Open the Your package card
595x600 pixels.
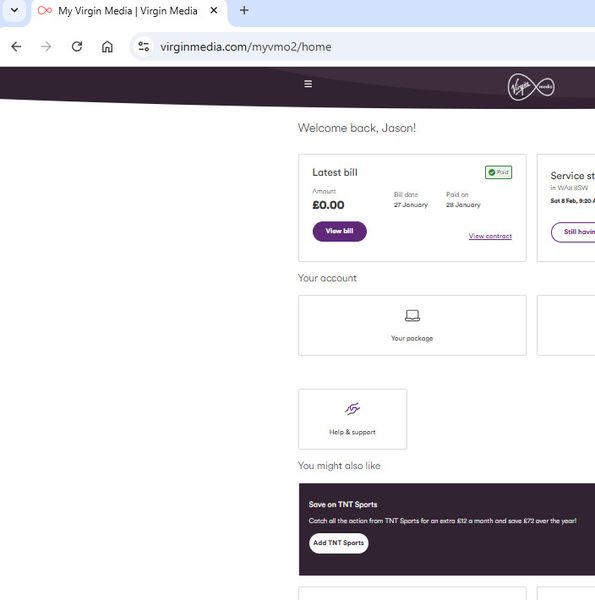(x=412, y=325)
